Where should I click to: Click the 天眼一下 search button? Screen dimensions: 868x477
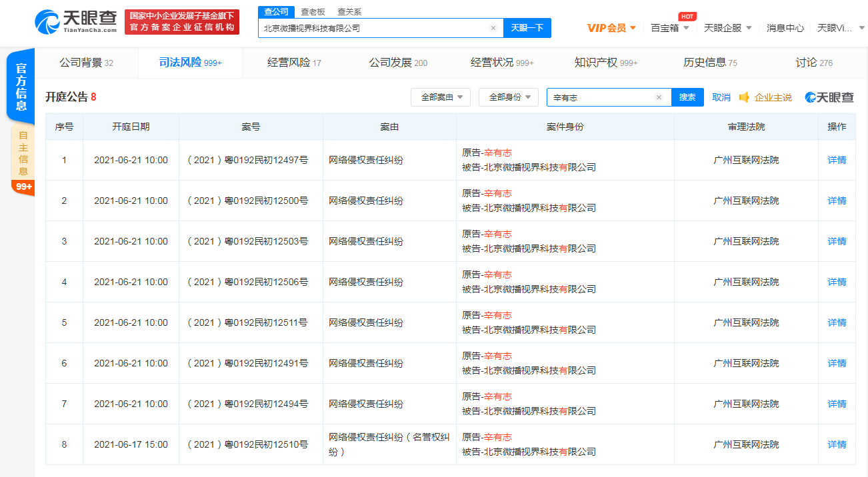527,28
